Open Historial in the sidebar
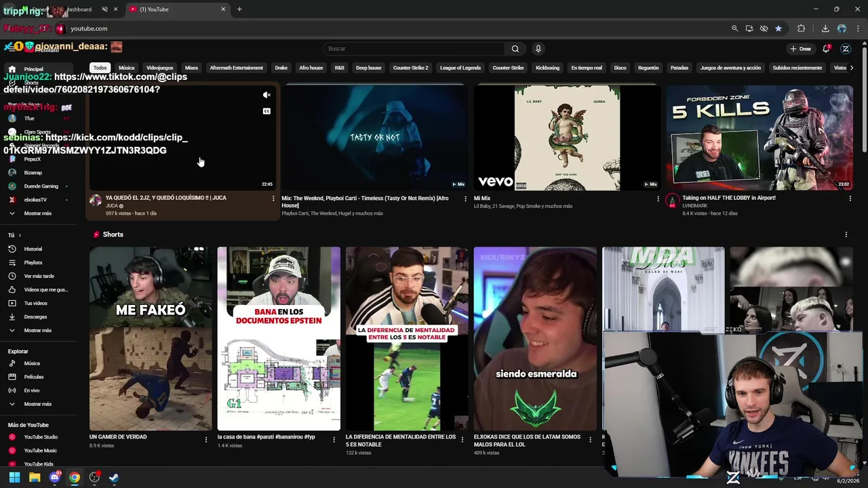Viewport: 868px width, 488px height. click(x=33, y=249)
